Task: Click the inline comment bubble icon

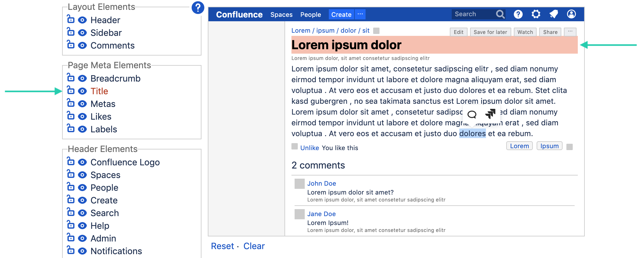Action: coord(472,114)
